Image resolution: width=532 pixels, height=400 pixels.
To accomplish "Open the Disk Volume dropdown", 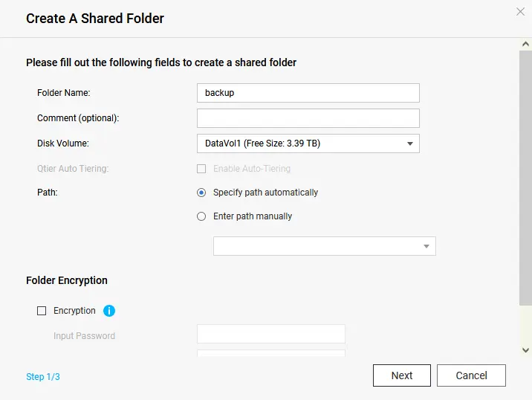I will 308,143.
